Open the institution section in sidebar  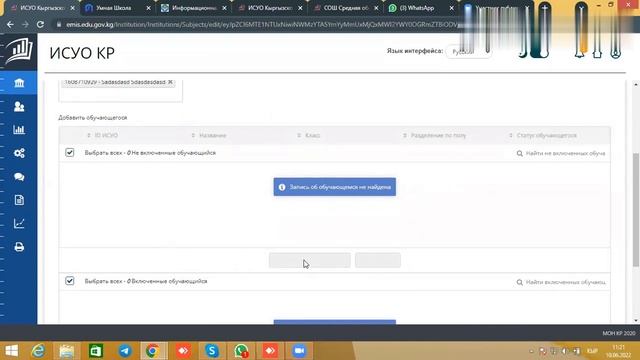pyautogui.click(x=19, y=83)
